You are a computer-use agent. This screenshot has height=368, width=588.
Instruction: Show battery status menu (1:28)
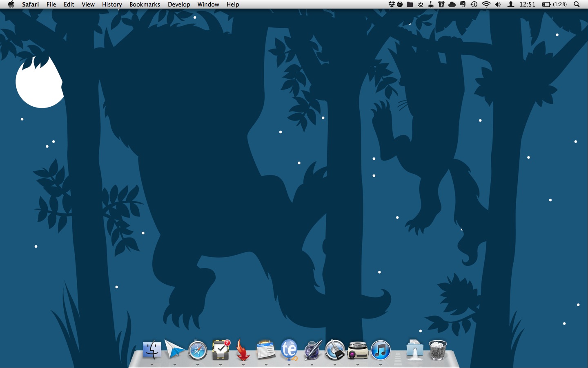click(x=554, y=4)
